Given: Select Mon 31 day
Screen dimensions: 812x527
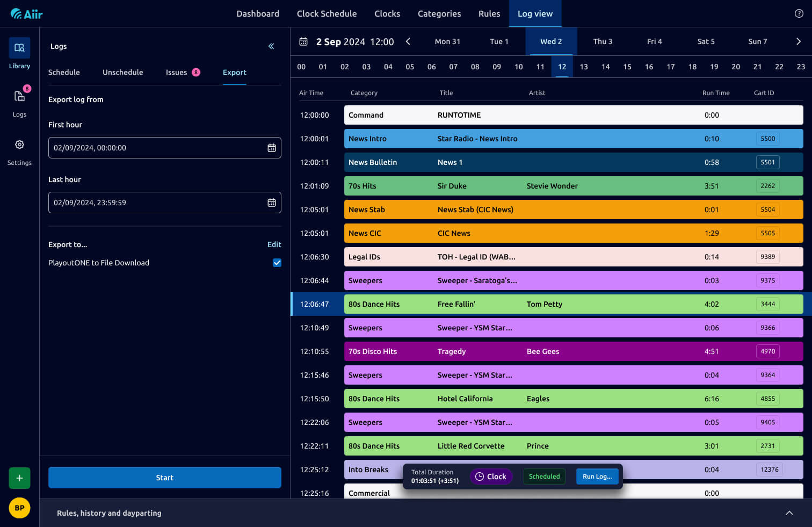Looking at the screenshot, I should pos(447,41).
